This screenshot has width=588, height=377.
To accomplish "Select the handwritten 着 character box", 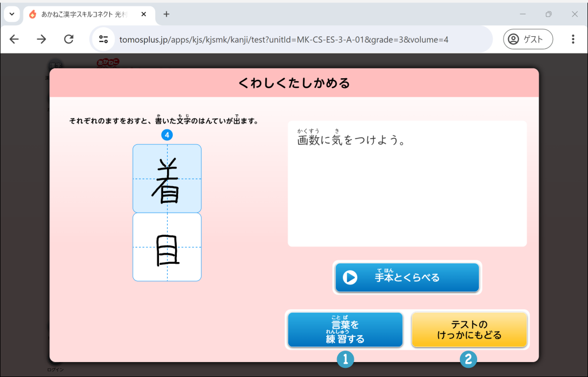I will coord(167,179).
